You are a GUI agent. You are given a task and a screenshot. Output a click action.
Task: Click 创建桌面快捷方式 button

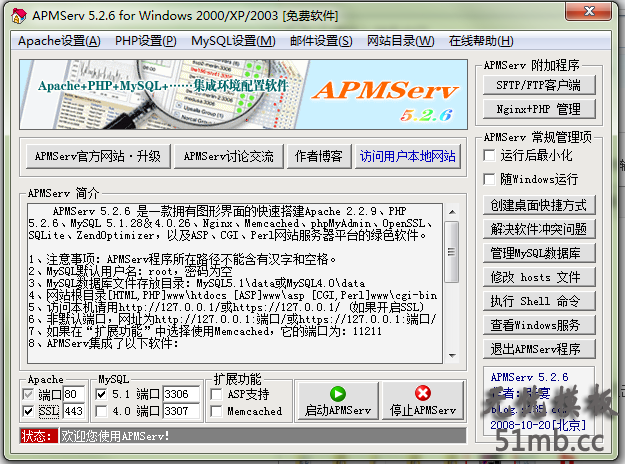point(539,205)
